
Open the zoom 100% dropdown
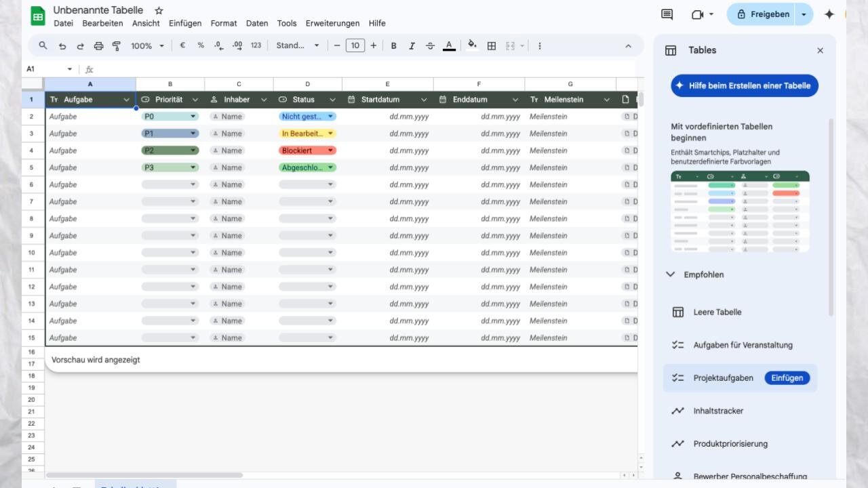tap(147, 46)
